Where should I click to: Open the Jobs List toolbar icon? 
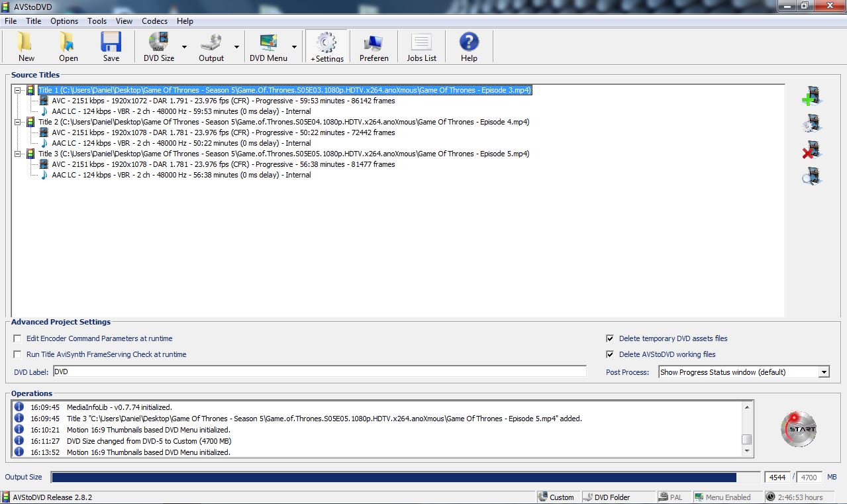click(422, 46)
